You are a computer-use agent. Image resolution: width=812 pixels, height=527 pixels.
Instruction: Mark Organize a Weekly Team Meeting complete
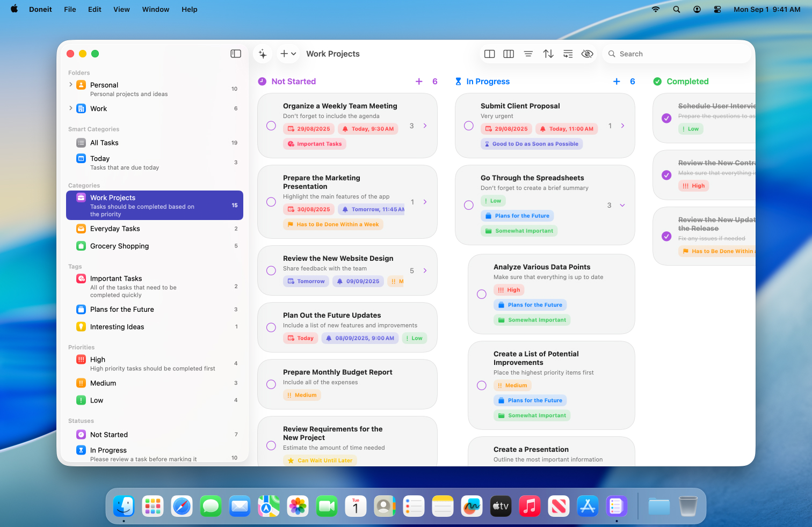click(x=271, y=126)
